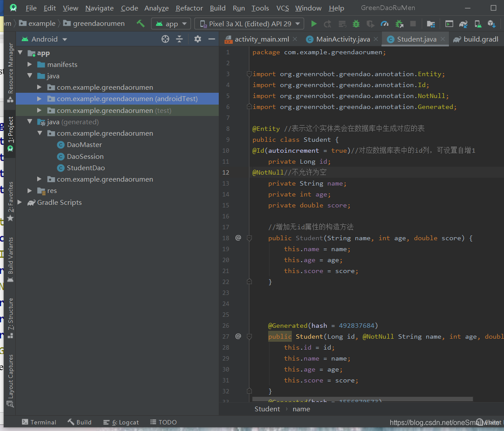This screenshot has width=504, height=431.
Task: Open the Terminal tool window
Action: pos(39,422)
